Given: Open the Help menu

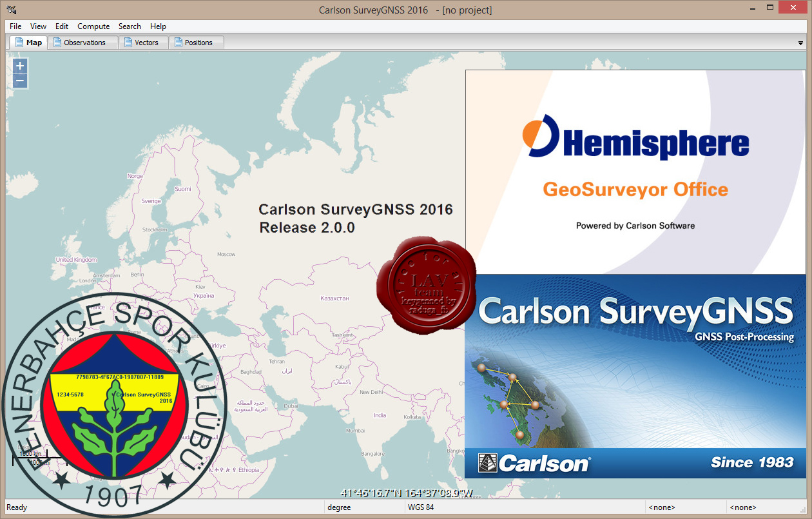Looking at the screenshot, I should [158, 26].
